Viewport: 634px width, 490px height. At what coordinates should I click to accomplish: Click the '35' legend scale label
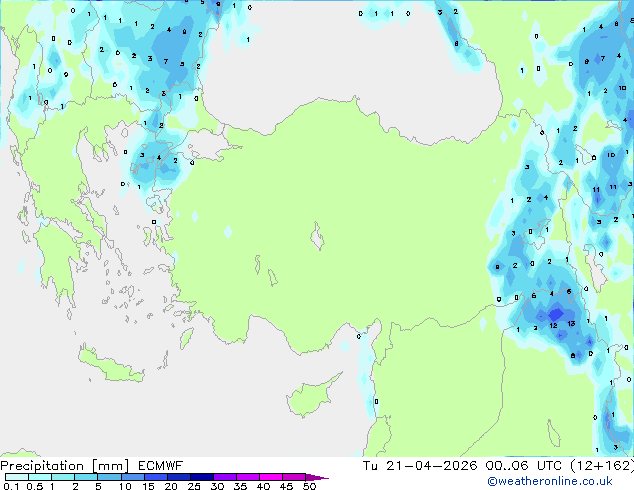240,486
